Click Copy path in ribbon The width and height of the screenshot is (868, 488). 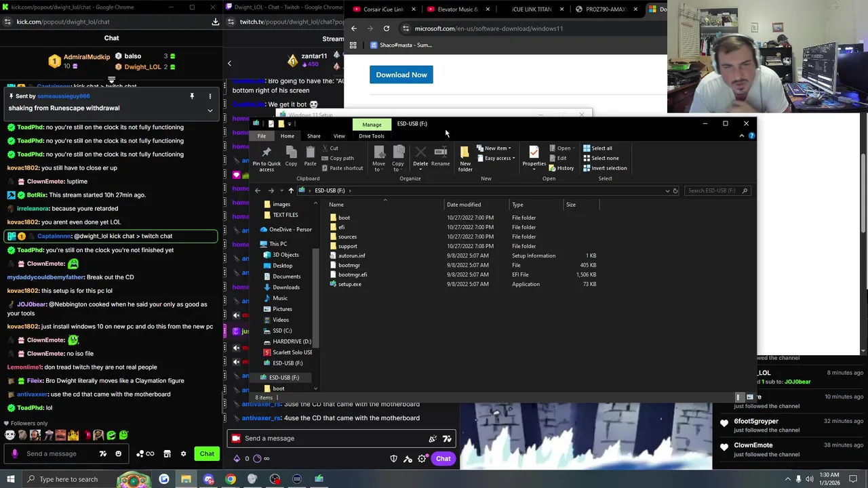tap(337, 158)
